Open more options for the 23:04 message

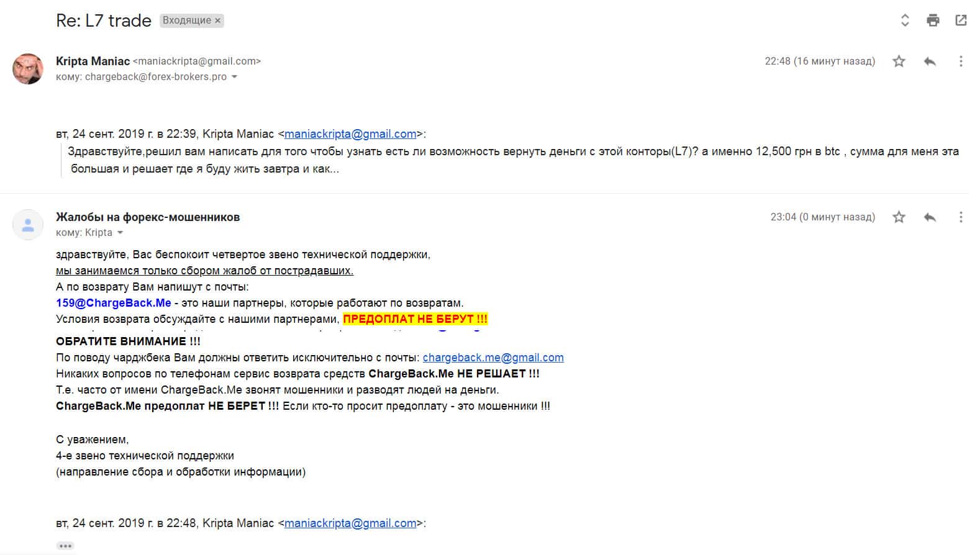[x=961, y=217]
